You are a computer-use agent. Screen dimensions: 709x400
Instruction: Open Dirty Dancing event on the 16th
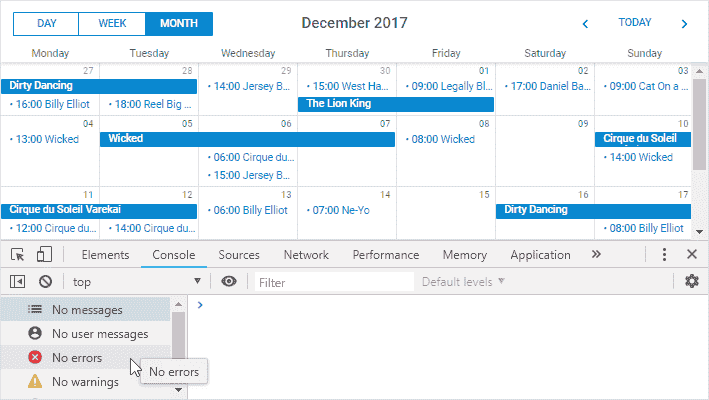coord(593,210)
